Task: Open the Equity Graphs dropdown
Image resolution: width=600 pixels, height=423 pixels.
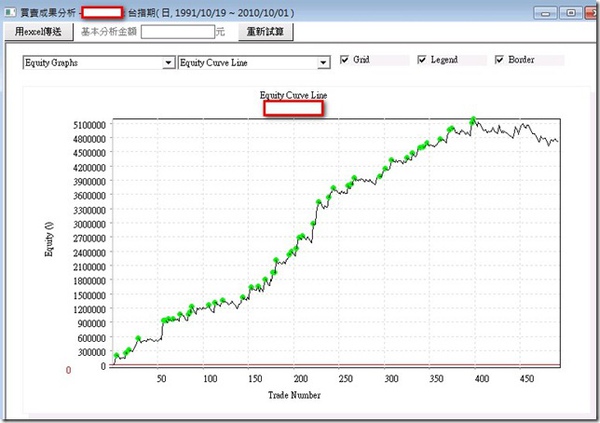Action: (168, 62)
